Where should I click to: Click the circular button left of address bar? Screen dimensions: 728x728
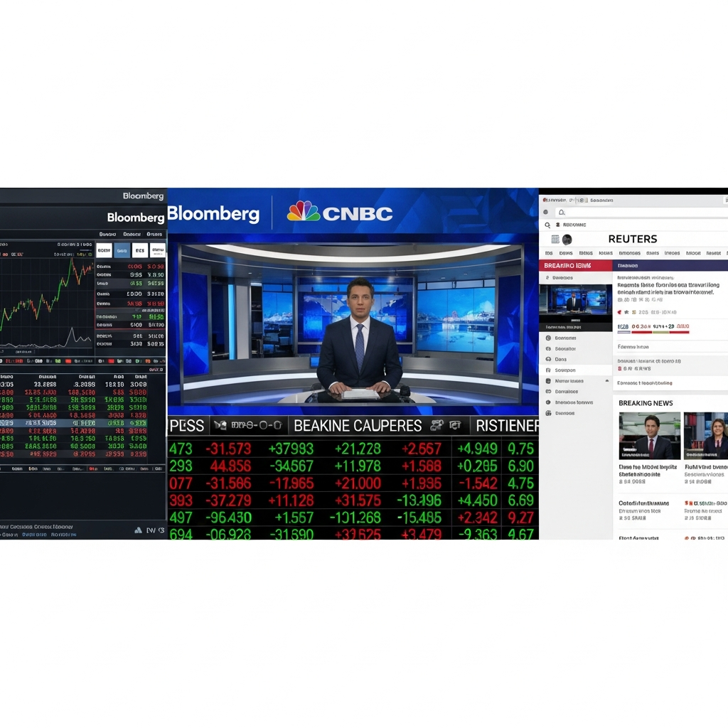[546, 213]
